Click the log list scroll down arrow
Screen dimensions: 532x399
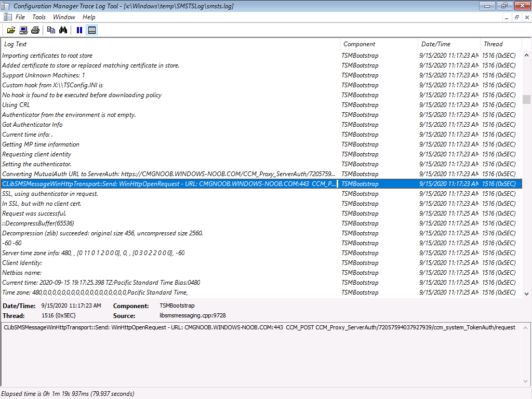(x=526, y=294)
